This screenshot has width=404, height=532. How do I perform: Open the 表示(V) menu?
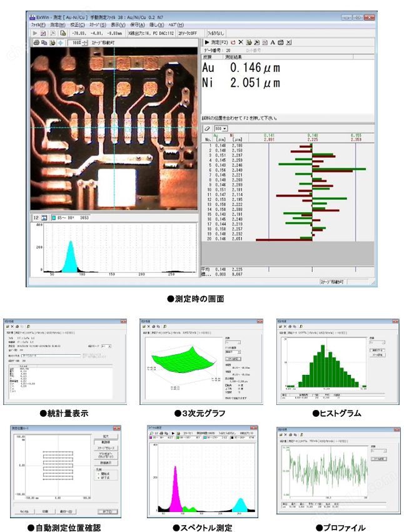pyautogui.click(x=118, y=25)
